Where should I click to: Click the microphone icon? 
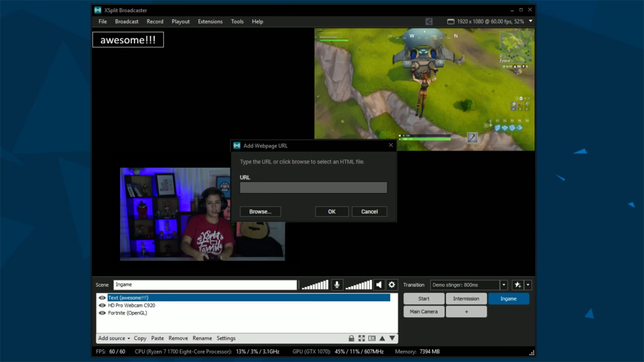(337, 285)
